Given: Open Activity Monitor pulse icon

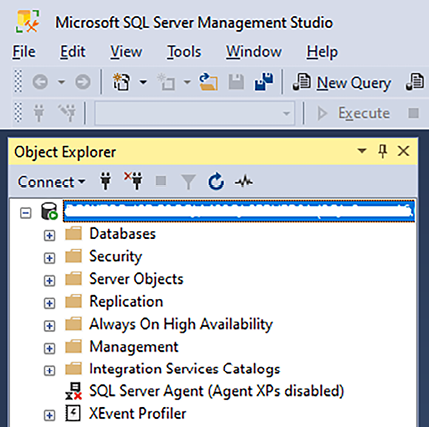Looking at the screenshot, I should [244, 182].
